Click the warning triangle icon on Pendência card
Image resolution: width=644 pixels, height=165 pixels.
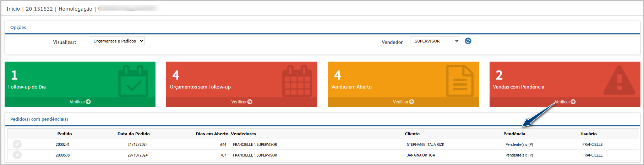click(619, 80)
